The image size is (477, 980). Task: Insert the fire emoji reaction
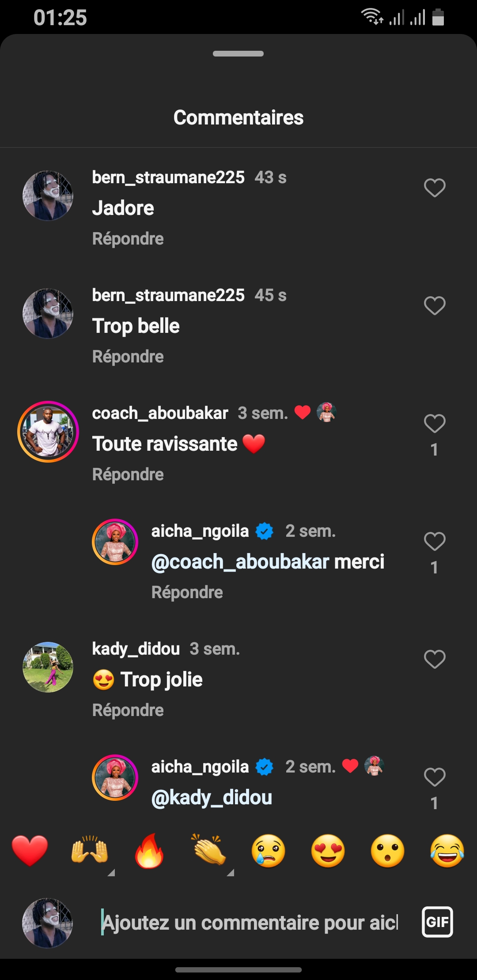click(149, 851)
